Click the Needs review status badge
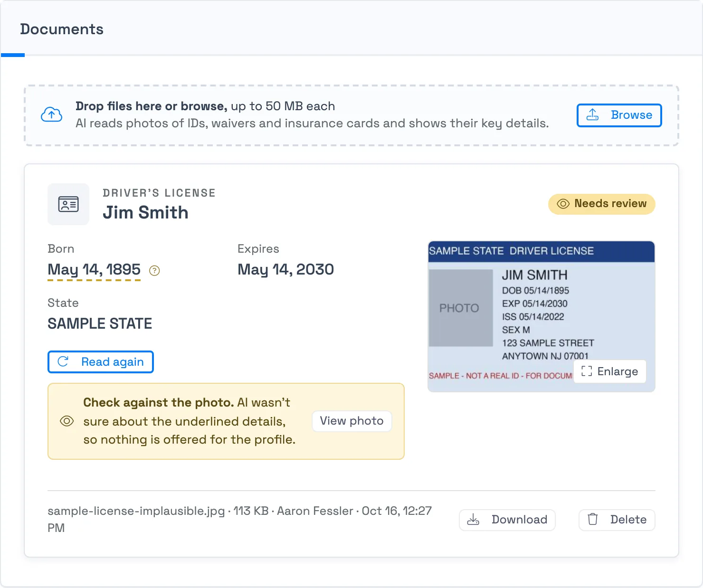 coord(601,204)
